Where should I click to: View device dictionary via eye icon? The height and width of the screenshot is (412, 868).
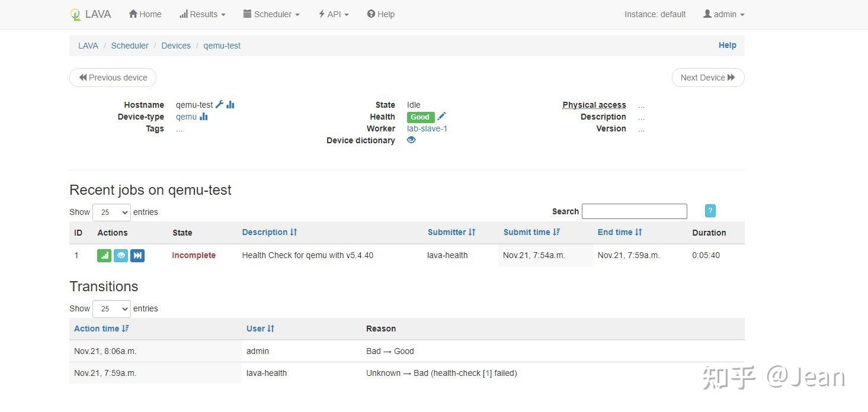tap(411, 140)
